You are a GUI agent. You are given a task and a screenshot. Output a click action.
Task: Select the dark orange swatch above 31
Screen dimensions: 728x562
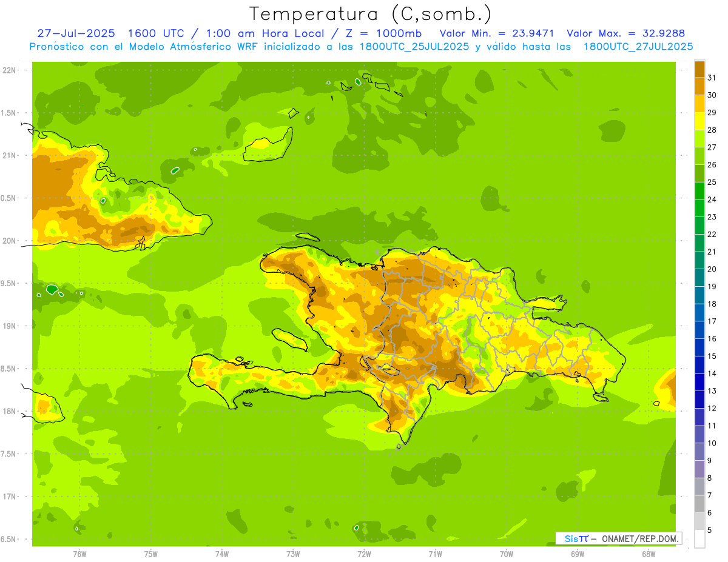pyautogui.click(x=699, y=69)
